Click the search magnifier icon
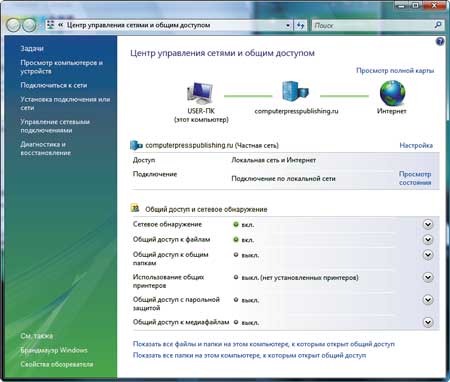Viewport: 450px width, 382px height. 438,25
